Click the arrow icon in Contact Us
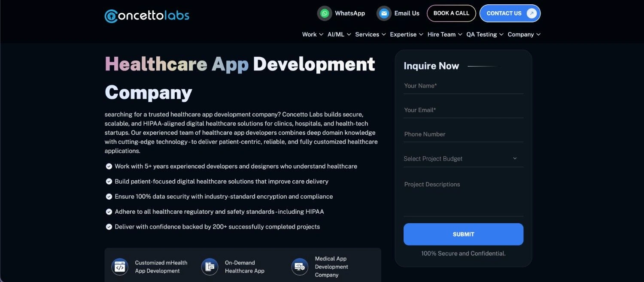 coord(532,13)
